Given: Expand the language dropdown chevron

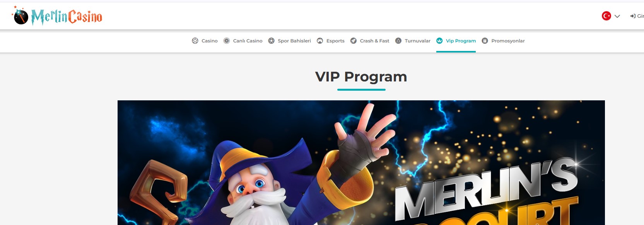Looking at the screenshot, I should (x=617, y=16).
